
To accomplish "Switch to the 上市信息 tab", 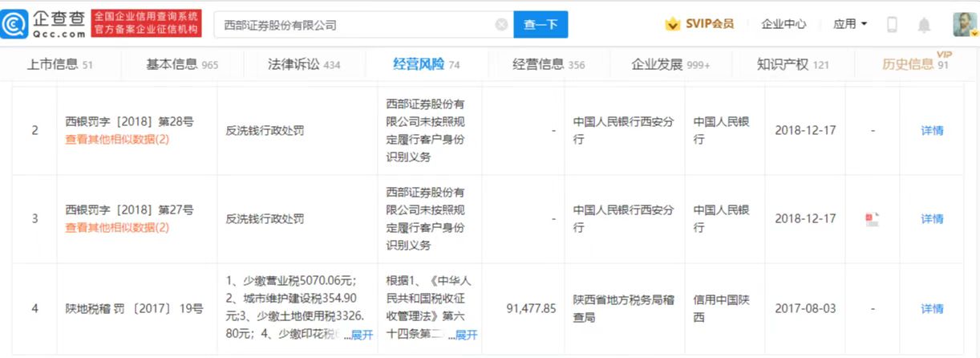I will 60,64.
